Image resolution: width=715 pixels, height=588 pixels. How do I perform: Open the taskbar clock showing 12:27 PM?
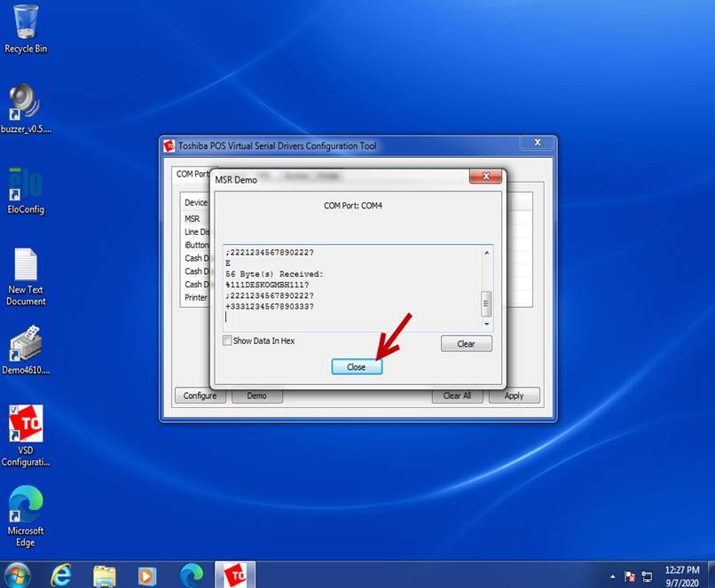pyautogui.click(x=680, y=575)
